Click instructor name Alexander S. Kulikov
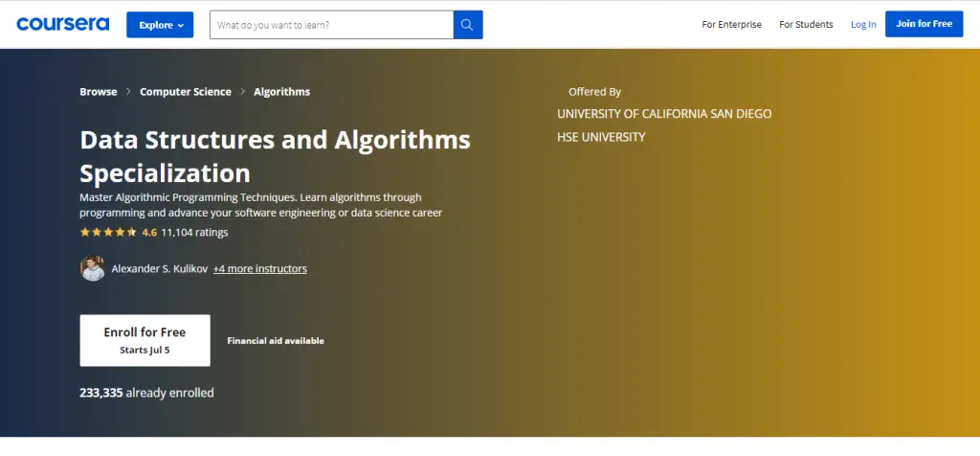 tap(159, 269)
